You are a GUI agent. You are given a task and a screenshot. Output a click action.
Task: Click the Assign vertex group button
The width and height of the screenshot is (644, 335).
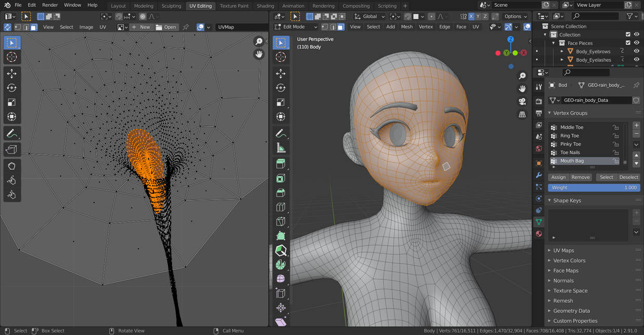coord(558,177)
